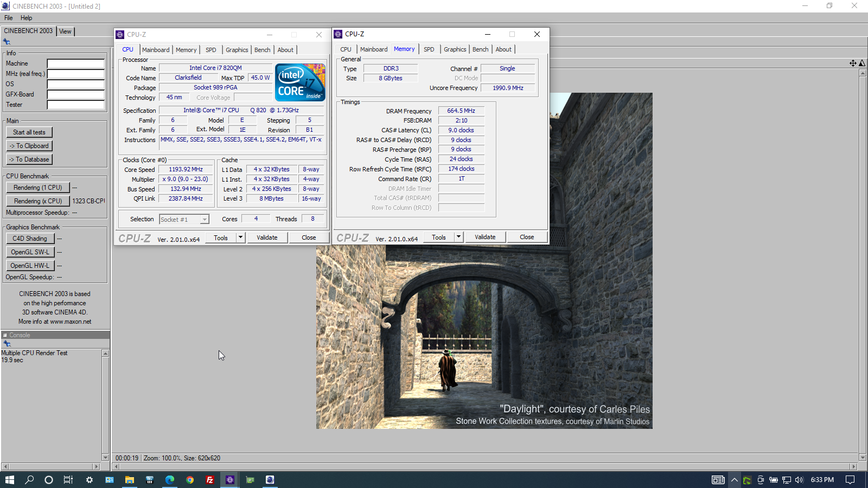The image size is (868, 488).
Task: Open About tab in the right CPU-Z window
Action: 503,49
